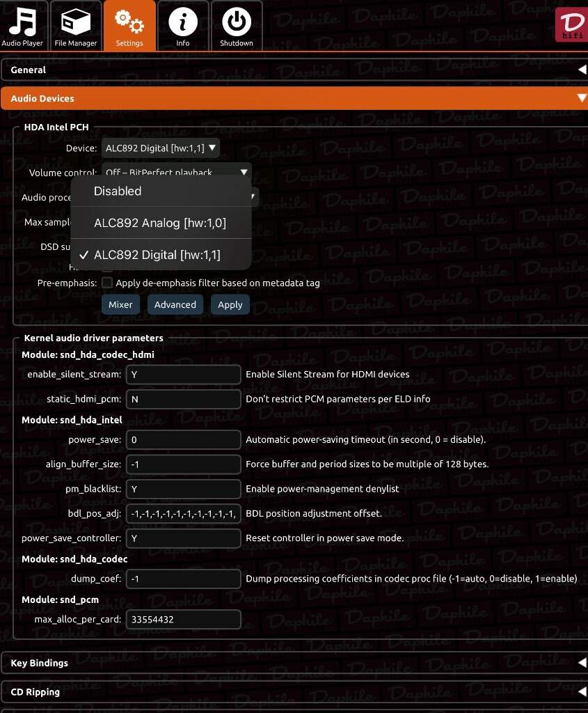Expand the Key Bindings section

coord(294,663)
